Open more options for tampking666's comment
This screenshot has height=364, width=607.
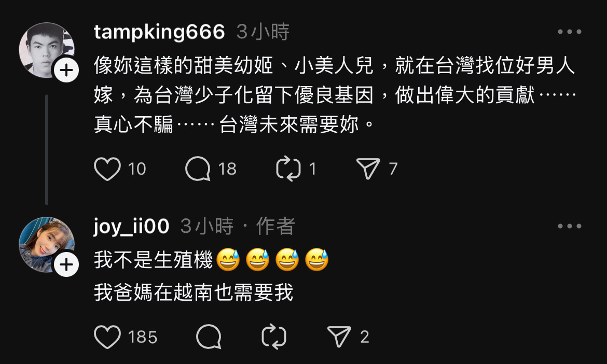point(570,32)
